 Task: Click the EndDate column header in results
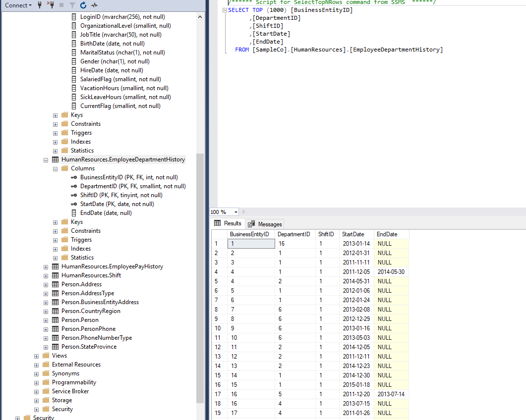[392, 234]
